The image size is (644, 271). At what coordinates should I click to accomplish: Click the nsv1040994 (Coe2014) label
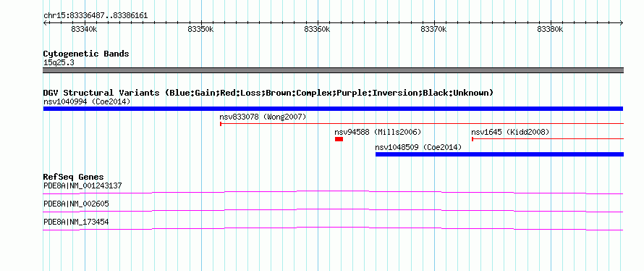(x=87, y=101)
